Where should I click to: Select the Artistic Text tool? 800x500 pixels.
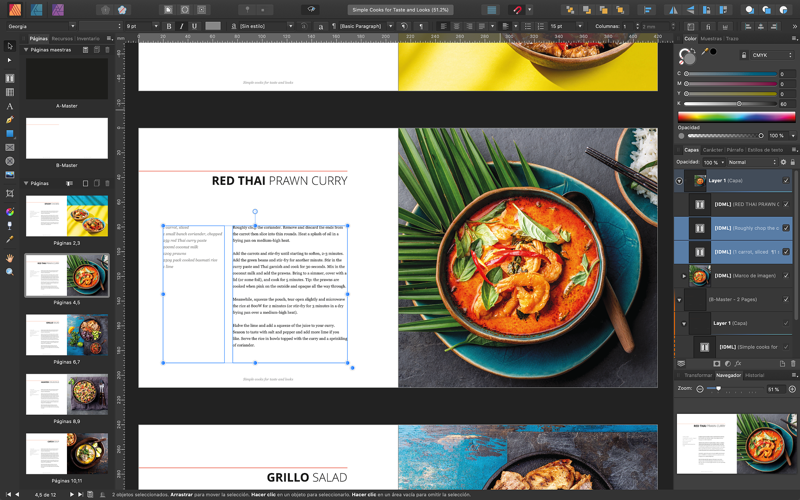10,106
